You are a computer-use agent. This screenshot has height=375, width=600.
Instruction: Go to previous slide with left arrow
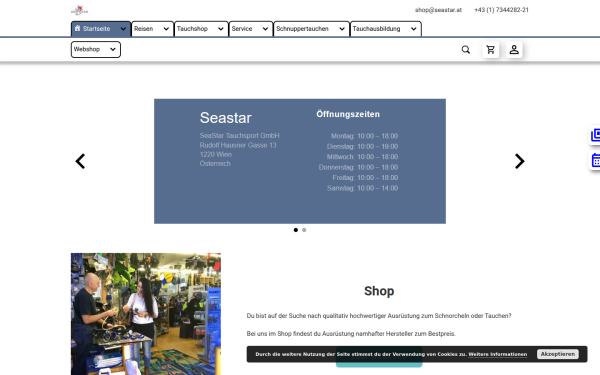click(80, 161)
